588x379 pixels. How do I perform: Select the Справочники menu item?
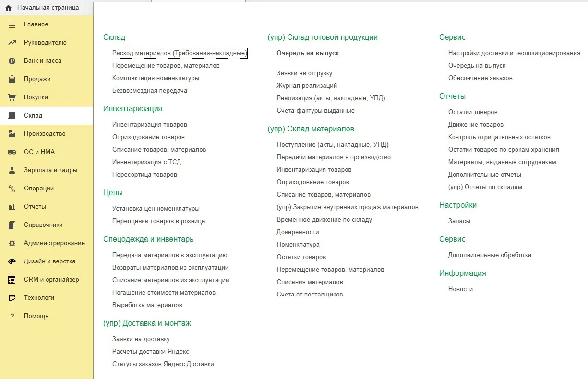coord(43,225)
